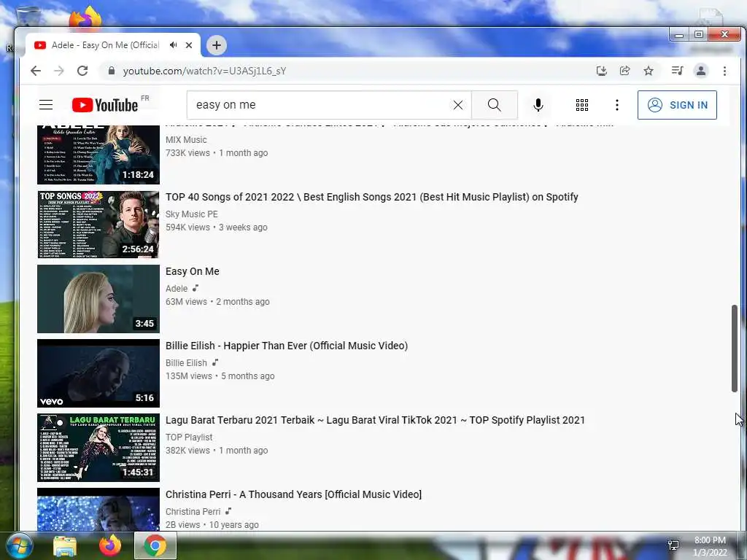Click the music note beside Christina Perri
This screenshot has width=747, height=560.
click(x=228, y=510)
